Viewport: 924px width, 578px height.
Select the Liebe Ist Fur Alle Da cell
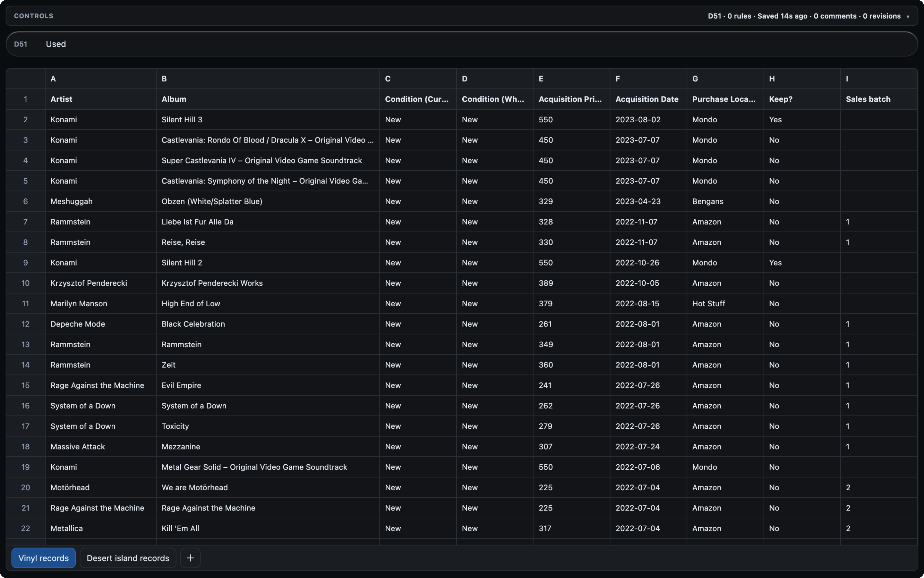(x=268, y=222)
